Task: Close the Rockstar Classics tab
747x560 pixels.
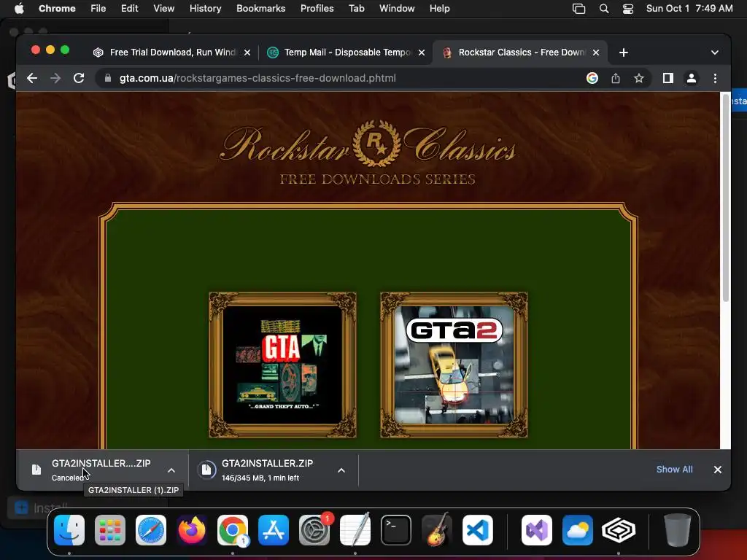Action: (596, 52)
